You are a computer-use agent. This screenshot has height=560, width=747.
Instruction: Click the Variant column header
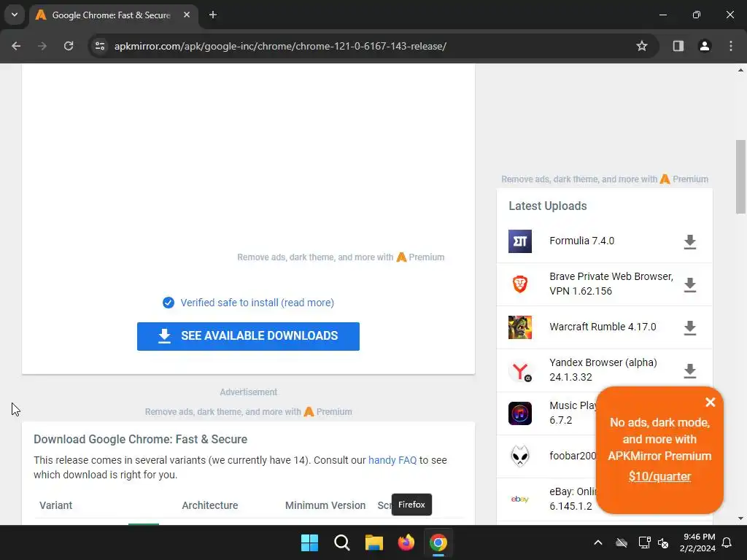click(x=55, y=505)
